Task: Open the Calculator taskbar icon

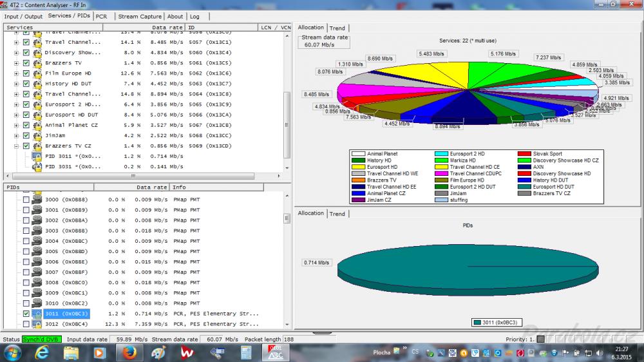Action: [x=247, y=353]
